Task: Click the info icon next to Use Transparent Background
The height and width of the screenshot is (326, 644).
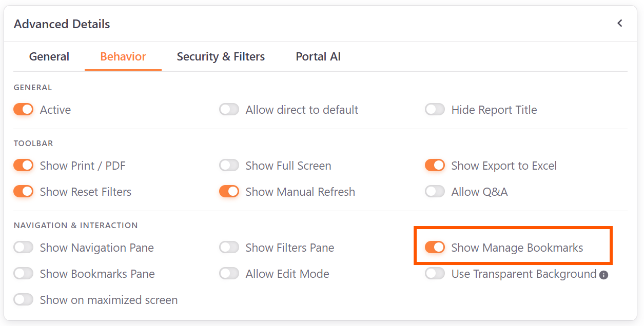Action: click(x=604, y=274)
